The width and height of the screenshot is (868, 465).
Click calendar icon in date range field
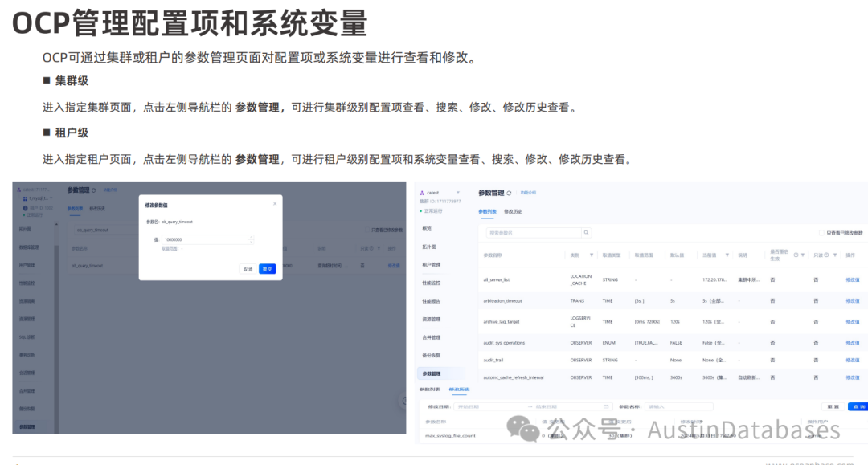606,406
